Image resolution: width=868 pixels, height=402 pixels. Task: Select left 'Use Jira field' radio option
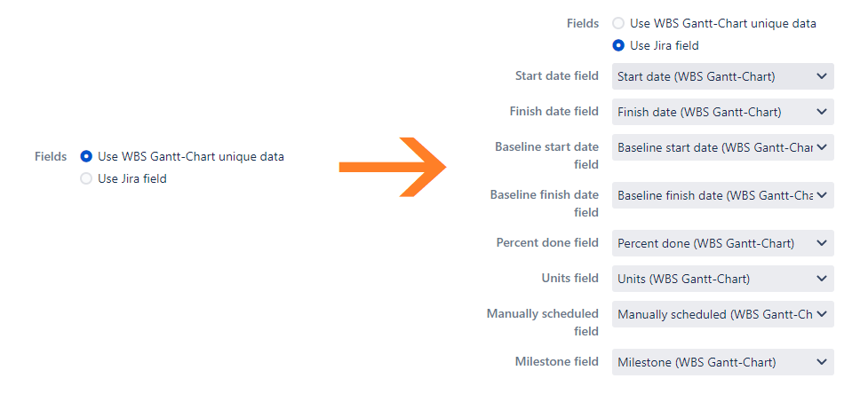coord(86,178)
